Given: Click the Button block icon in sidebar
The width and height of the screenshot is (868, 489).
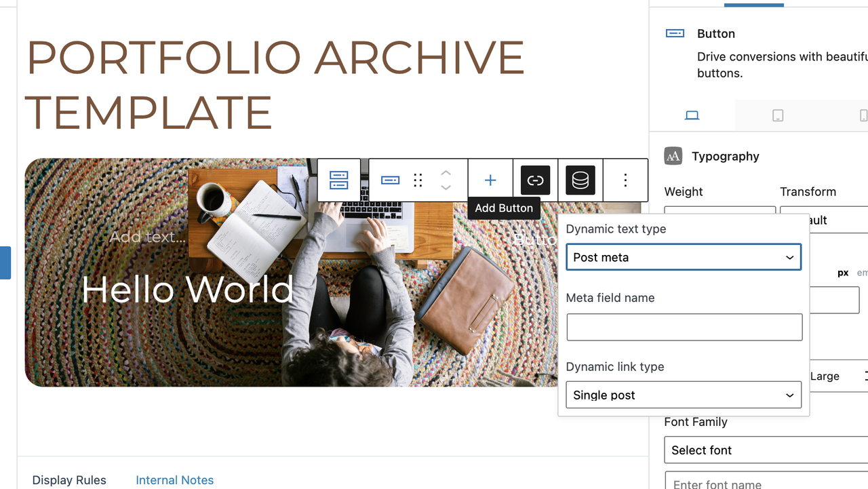Looking at the screenshot, I should coord(675,33).
